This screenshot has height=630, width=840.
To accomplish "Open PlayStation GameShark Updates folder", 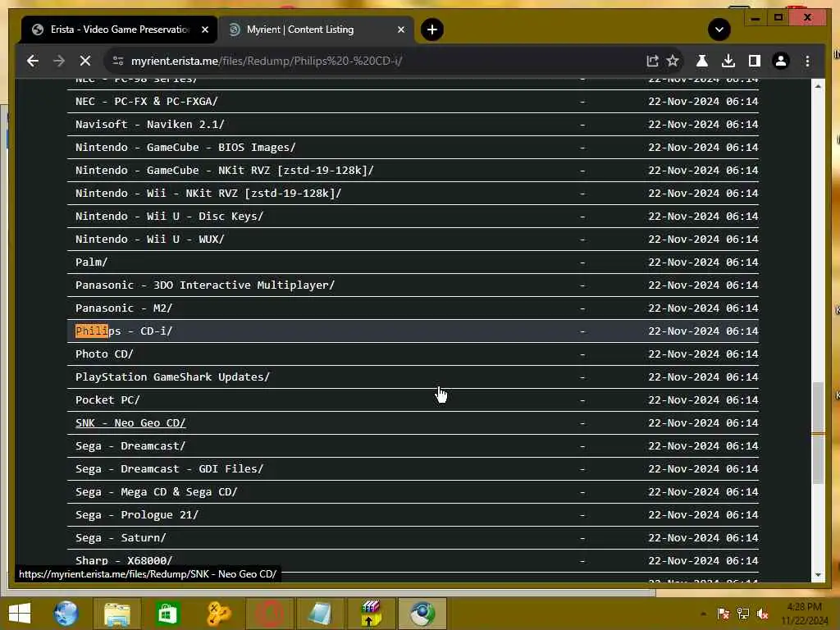I will tap(172, 377).
